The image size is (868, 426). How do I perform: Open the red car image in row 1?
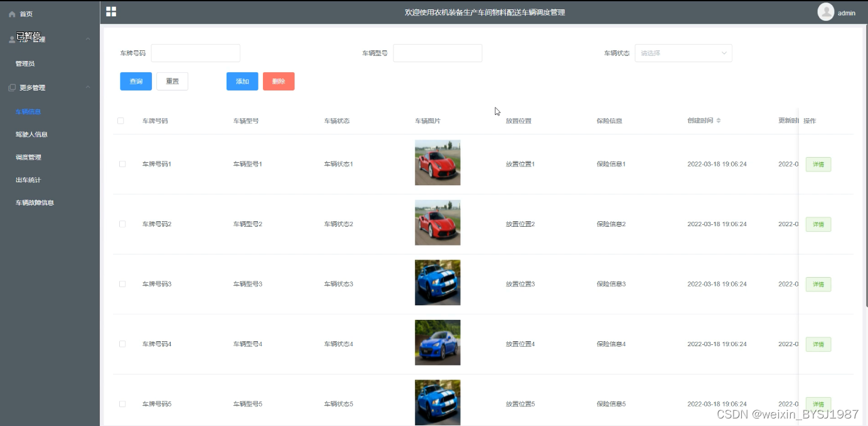[x=437, y=163]
